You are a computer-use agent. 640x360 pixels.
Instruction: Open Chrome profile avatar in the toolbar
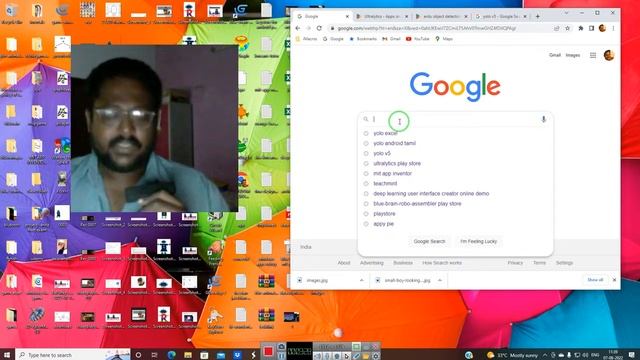(602, 28)
